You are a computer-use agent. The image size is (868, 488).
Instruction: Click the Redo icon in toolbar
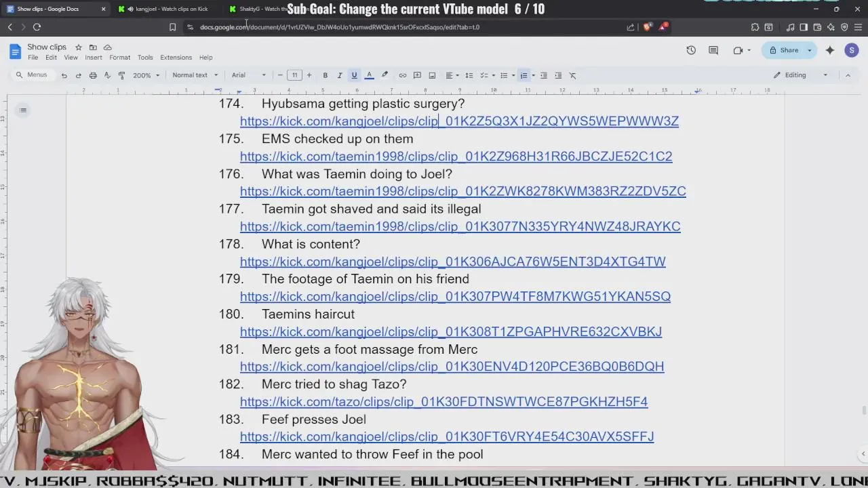click(79, 75)
